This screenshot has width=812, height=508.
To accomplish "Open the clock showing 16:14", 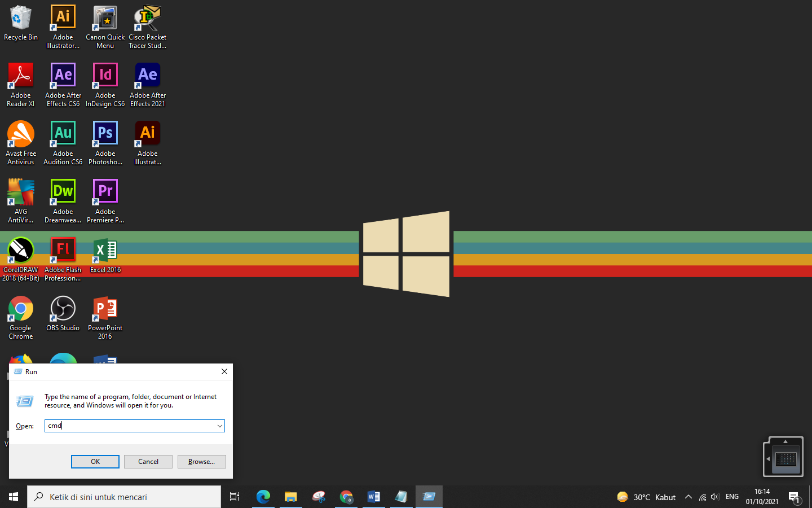I will pos(762,497).
